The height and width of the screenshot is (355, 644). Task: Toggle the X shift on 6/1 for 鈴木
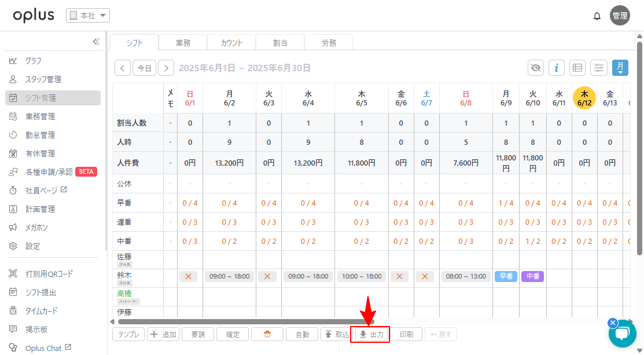click(x=188, y=277)
